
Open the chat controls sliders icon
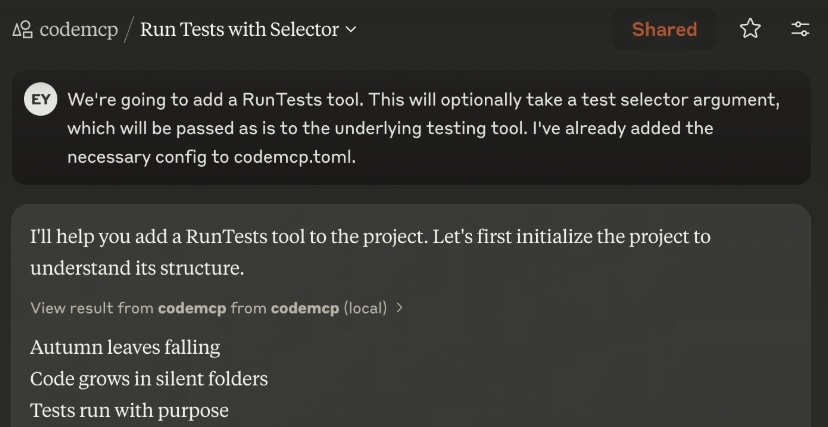pyautogui.click(x=800, y=29)
